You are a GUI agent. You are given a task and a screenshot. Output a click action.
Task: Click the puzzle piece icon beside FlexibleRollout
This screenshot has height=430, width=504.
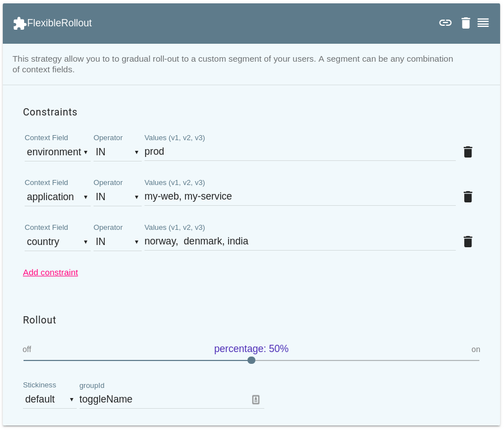point(20,23)
